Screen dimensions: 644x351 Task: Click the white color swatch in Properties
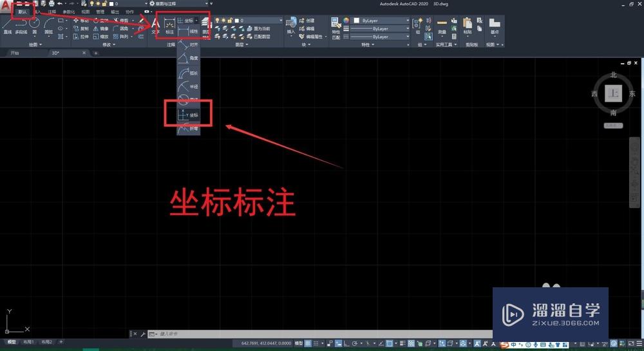pyautogui.click(x=356, y=20)
